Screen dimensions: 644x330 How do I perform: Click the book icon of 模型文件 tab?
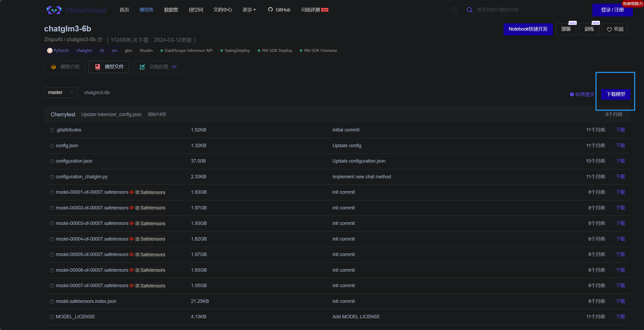tap(98, 67)
